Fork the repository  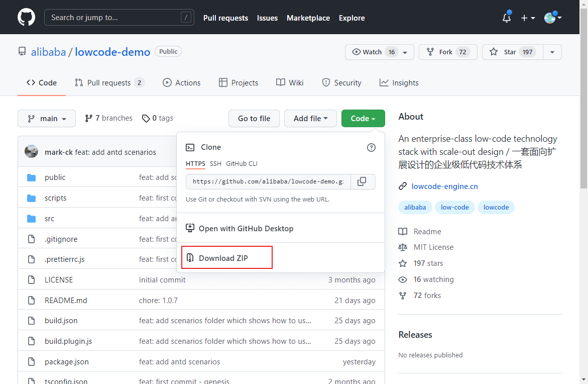448,52
